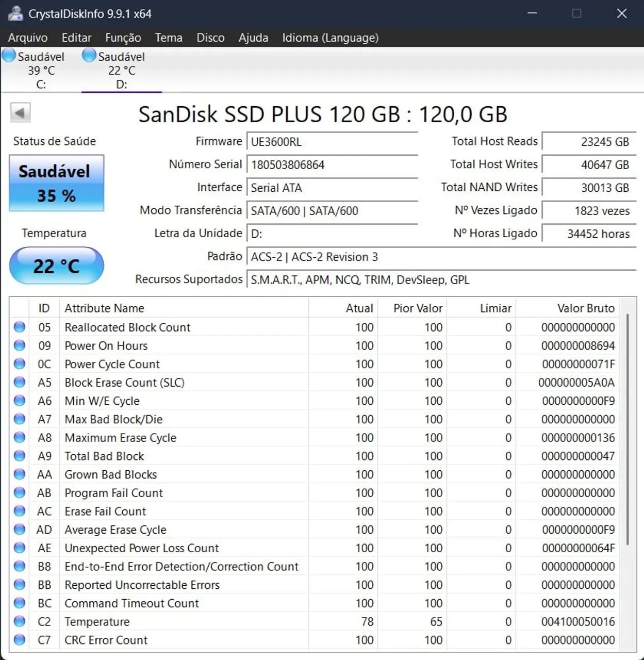Click the status orb on Block Erase Count (SLC) row

(x=20, y=382)
